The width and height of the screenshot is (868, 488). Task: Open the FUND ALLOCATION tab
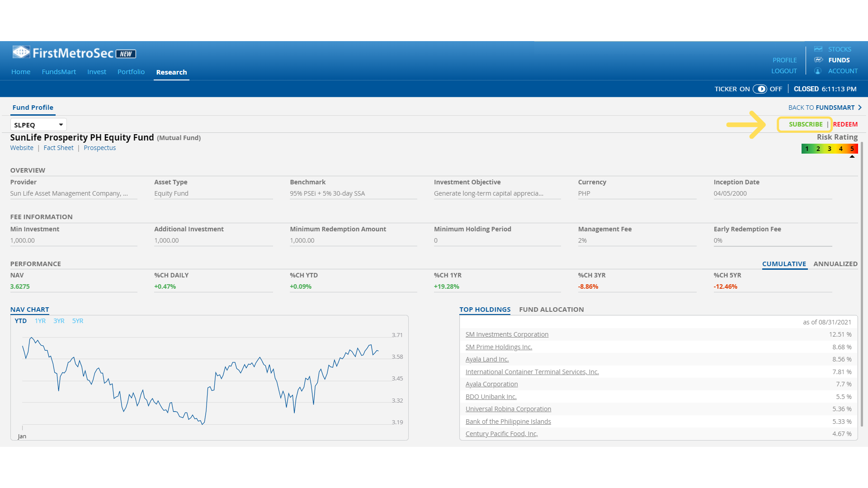(x=551, y=310)
